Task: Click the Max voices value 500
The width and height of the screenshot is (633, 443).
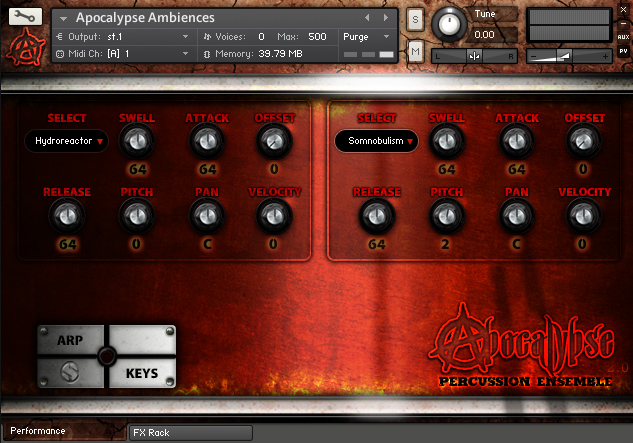Action: point(317,37)
